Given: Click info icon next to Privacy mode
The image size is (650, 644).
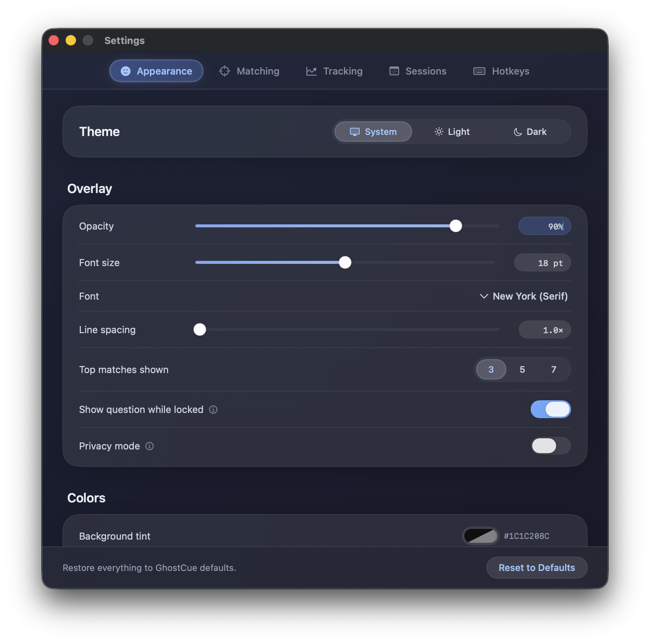Looking at the screenshot, I should point(149,446).
